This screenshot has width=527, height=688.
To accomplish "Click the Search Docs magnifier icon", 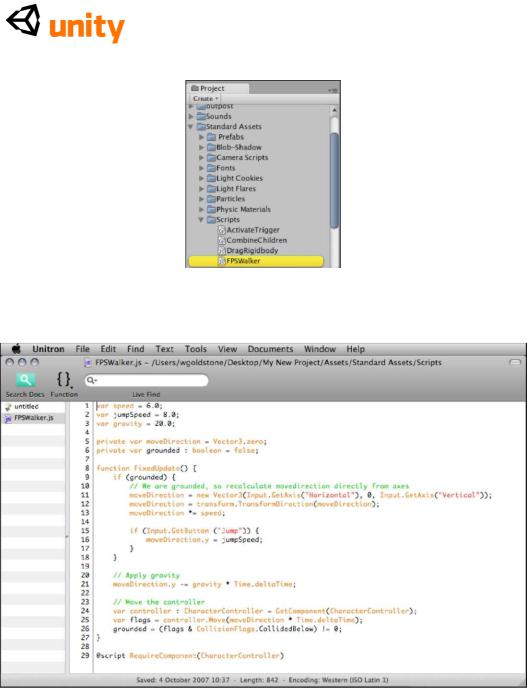I will [25, 380].
